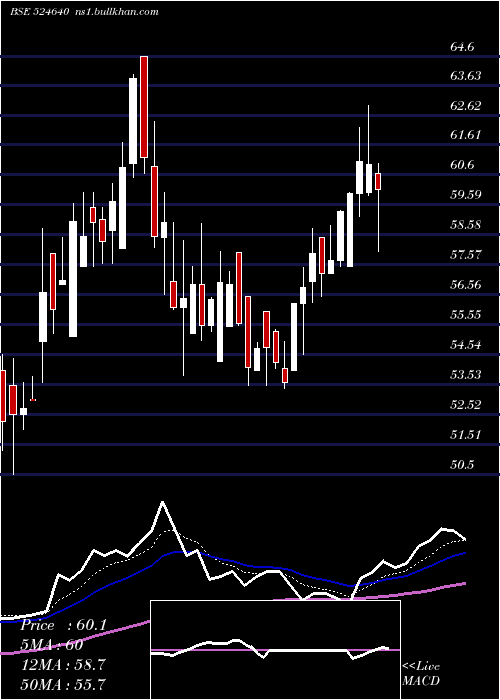Click the 50.5 price axis label
This screenshot has width=500, height=700.
click(462, 464)
